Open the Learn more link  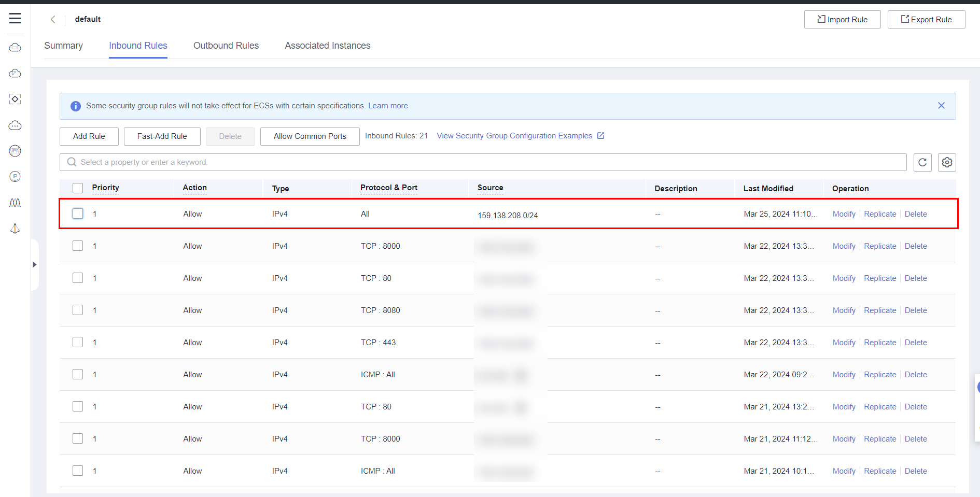pyautogui.click(x=388, y=106)
